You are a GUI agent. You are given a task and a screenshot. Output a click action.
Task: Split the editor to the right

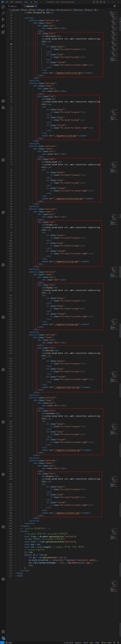pos(114,6)
